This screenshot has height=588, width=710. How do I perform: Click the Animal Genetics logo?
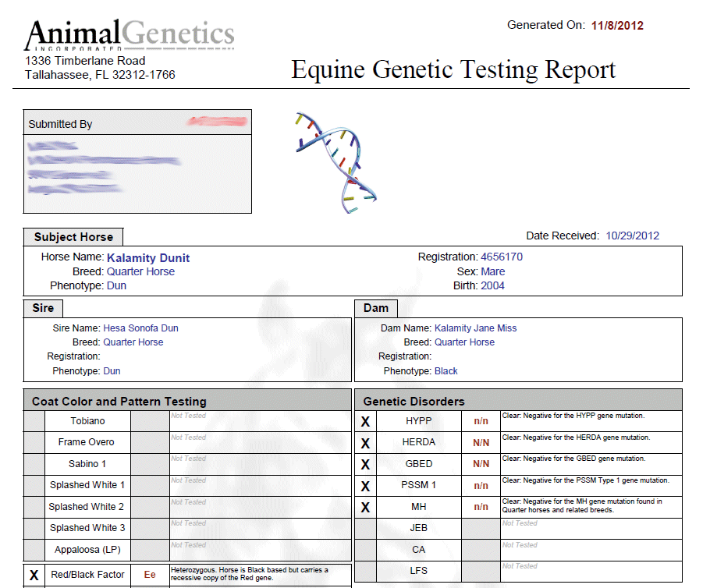[130, 35]
